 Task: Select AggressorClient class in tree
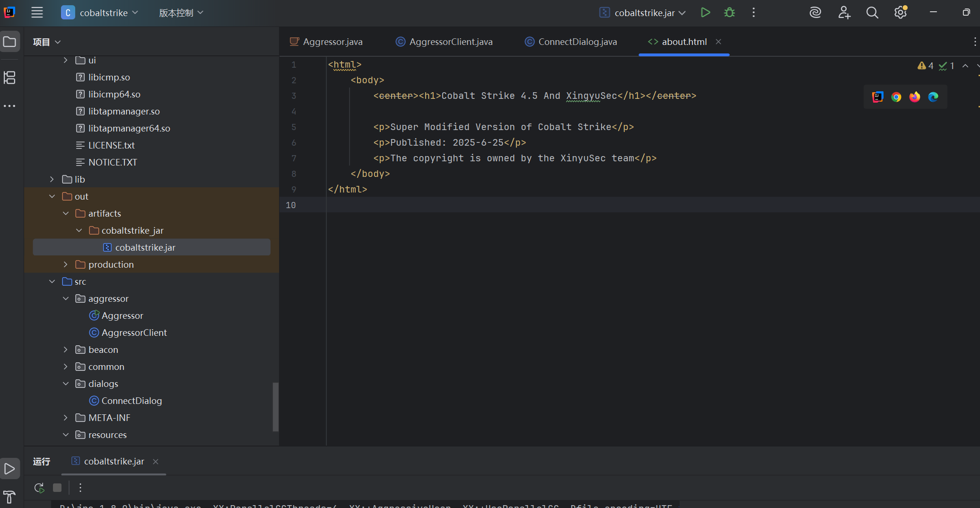[128, 333]
